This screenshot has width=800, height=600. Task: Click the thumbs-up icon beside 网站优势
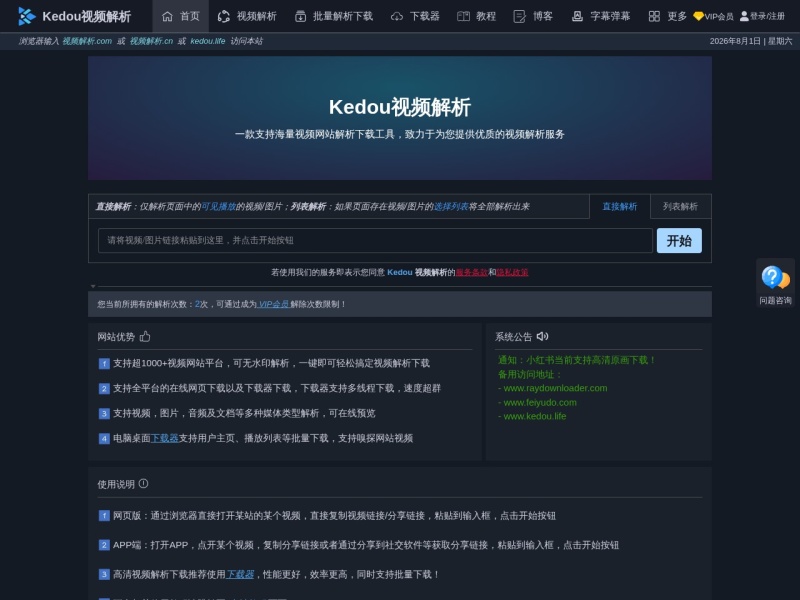point(145,336)
